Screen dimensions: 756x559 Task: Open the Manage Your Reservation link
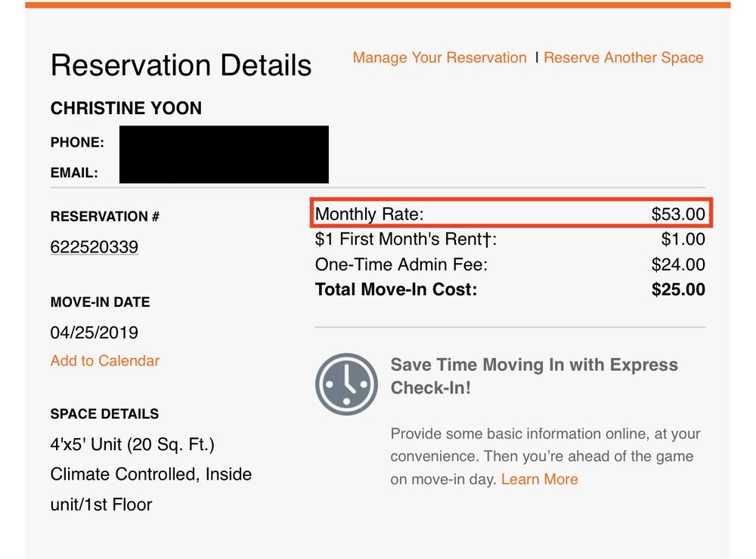(x=439, y=58)
